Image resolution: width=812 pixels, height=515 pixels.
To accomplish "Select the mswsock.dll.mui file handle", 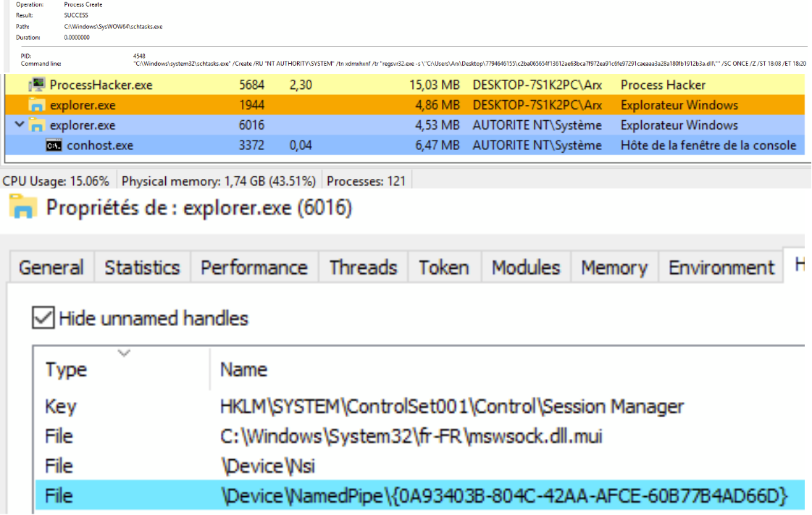I will (411, 436).
